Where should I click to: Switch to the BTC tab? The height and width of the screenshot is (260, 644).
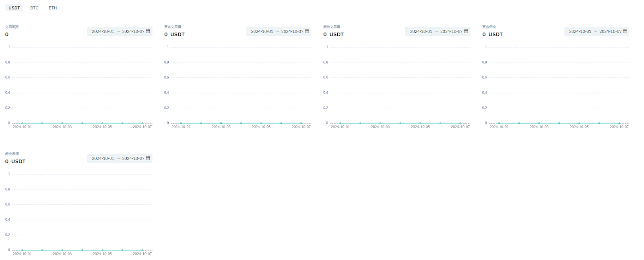(34, 8)
